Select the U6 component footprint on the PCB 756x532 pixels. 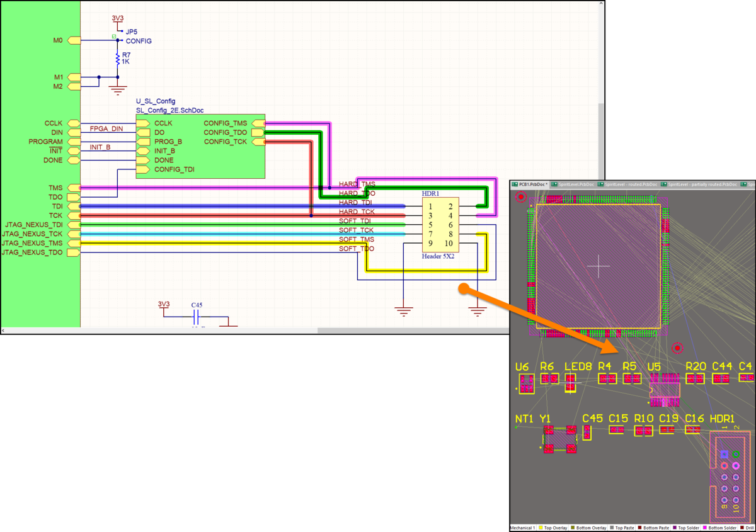(x=526, y=383)
